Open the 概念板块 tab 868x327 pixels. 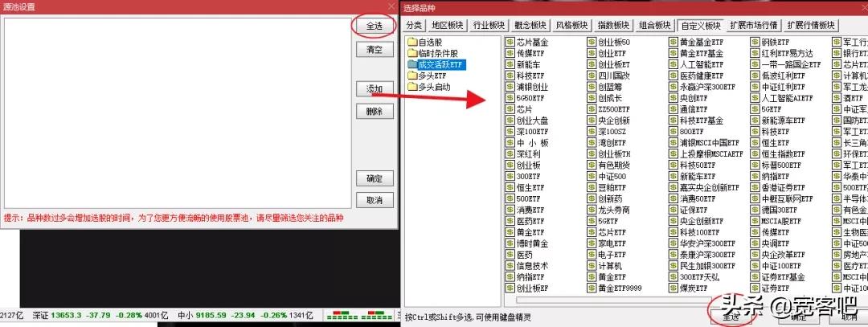[x=531, y=26]
